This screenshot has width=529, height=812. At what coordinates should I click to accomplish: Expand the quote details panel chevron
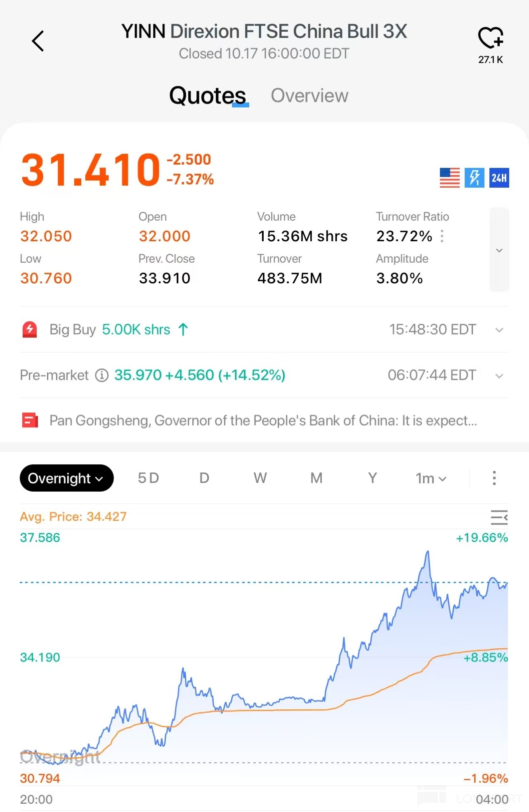[x=499, y=250]
